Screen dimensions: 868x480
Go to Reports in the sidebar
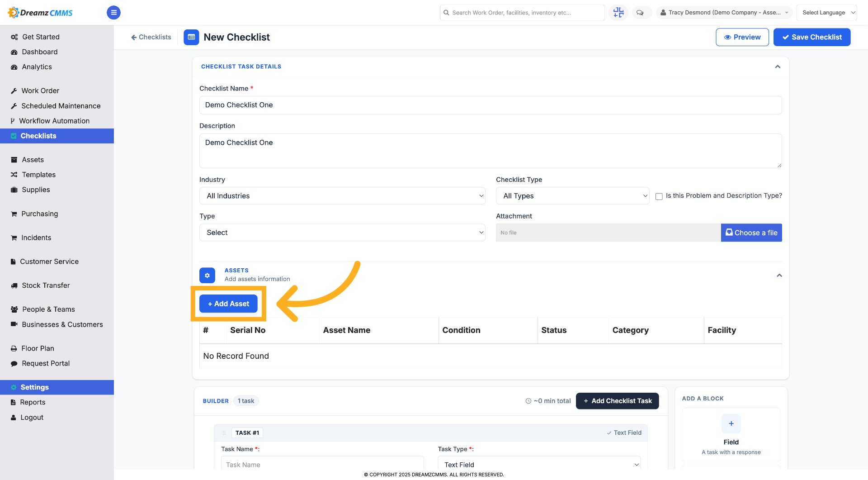33,402
